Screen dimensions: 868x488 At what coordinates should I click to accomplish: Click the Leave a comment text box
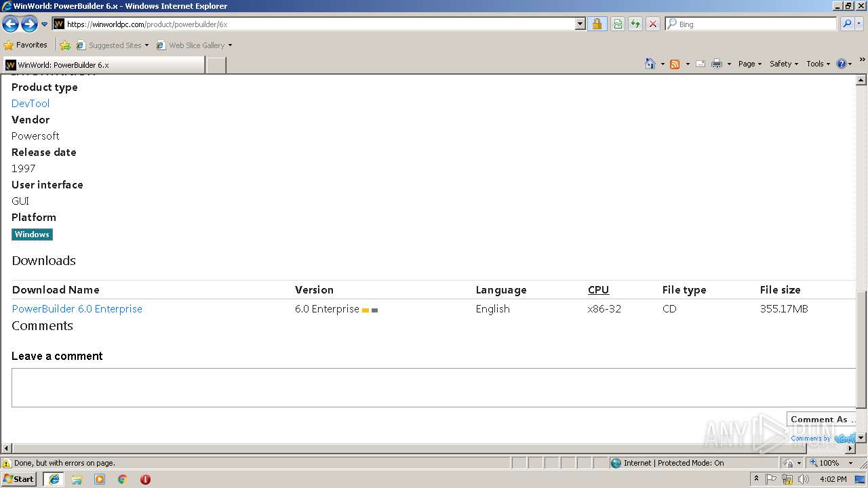[434, 388]
